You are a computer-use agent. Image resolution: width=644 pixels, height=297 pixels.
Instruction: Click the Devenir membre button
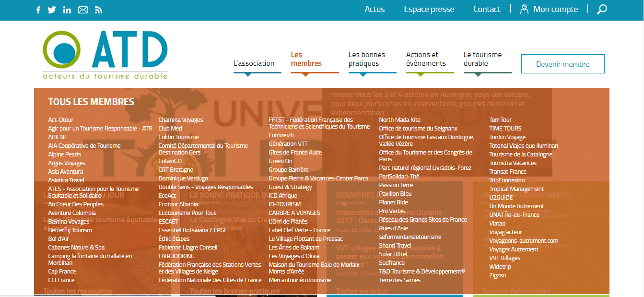(x=563, y=64)
